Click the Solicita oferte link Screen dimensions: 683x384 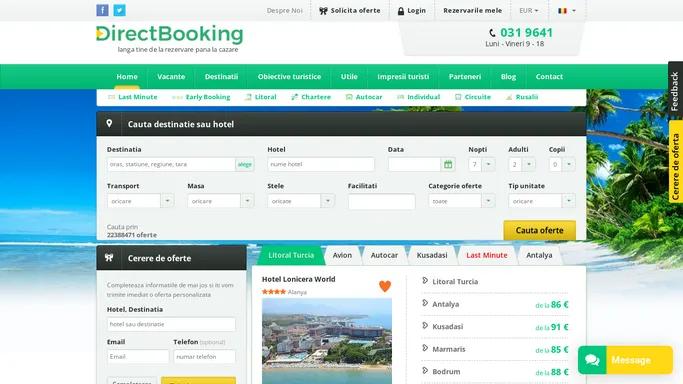(355, 10)
